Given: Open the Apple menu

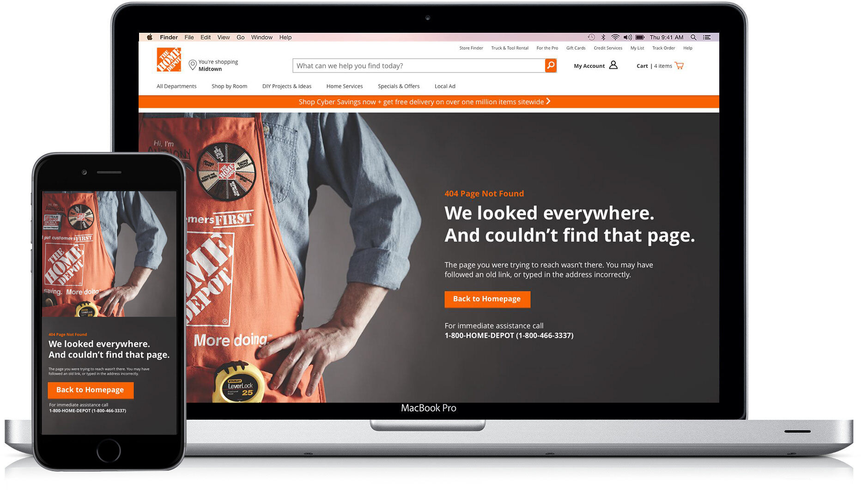Looking at the screenshot, I should [150, 37].
